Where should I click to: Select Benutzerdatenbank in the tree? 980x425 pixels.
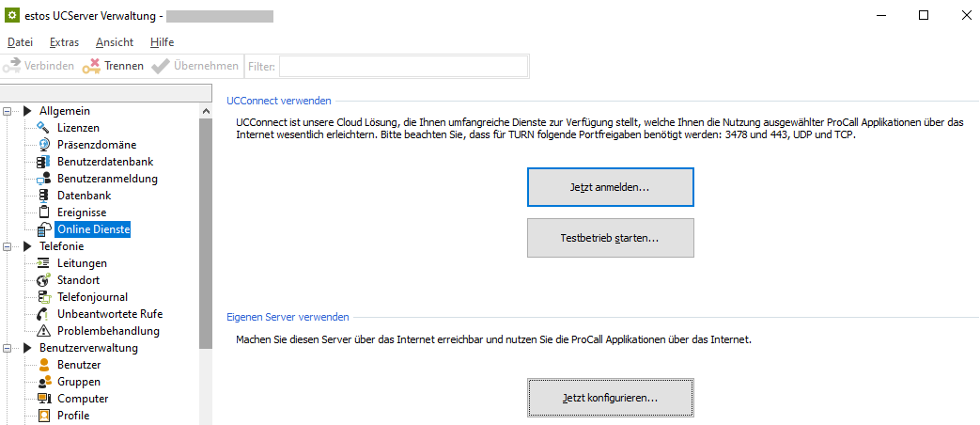coord(105,161)
